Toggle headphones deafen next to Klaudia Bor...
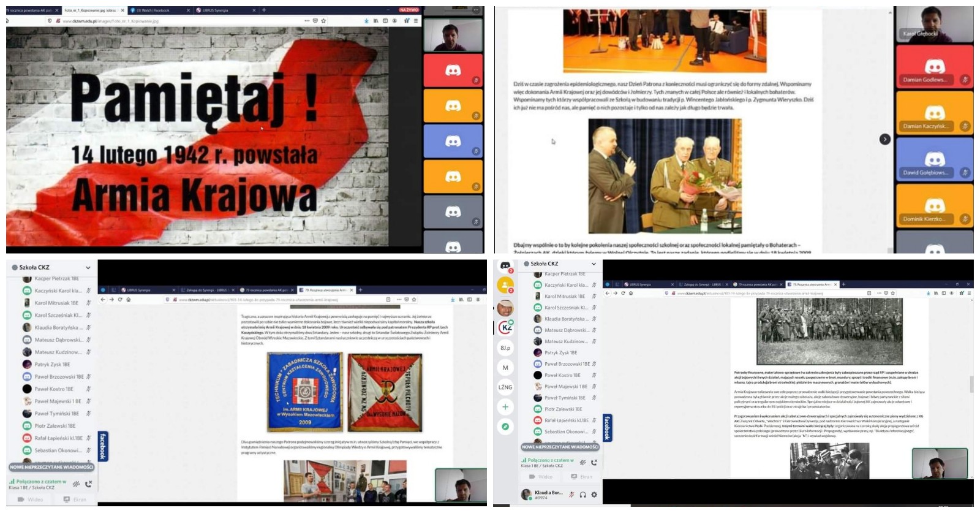Viewport: 980px width, 513px height. coord(582,495)
